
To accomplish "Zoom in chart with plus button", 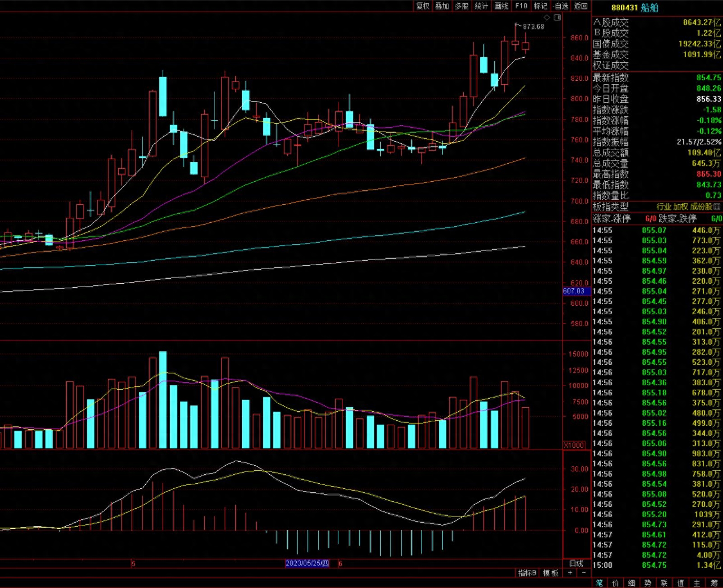I will pyautogui.click(x=570, y=573).
